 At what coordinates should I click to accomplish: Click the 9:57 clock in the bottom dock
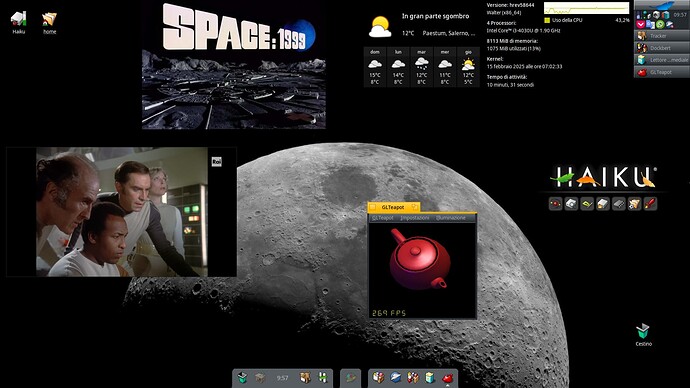coord(282,378)
